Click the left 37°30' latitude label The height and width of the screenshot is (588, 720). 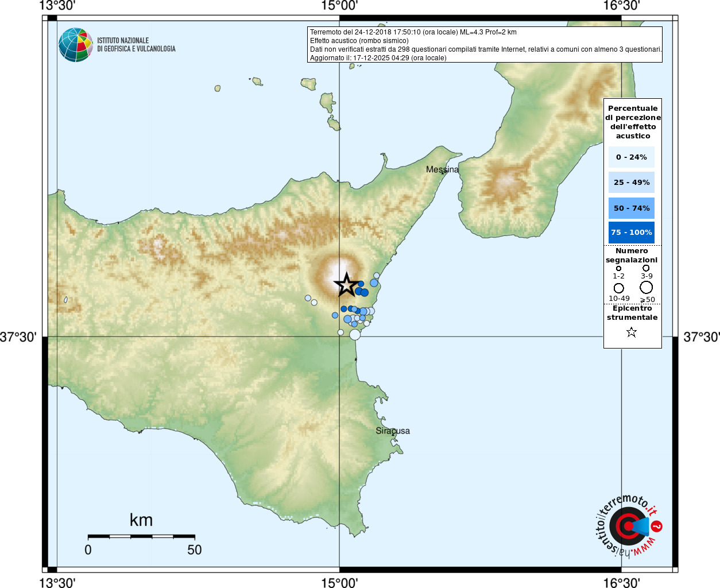tap(18, 337)
